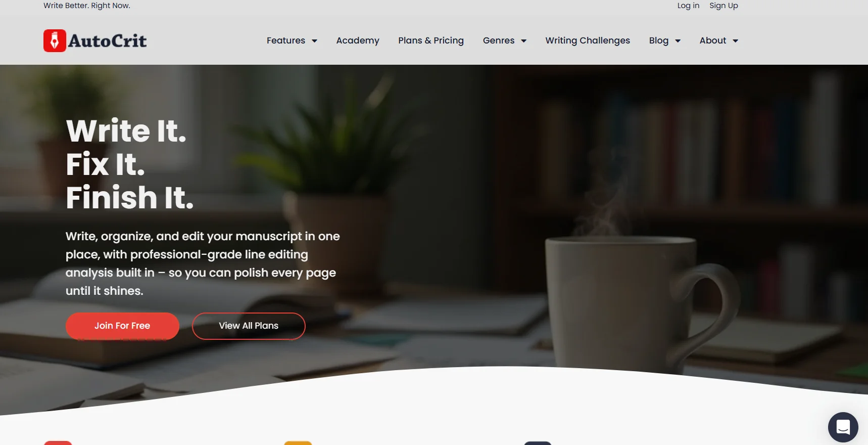Click the Write It. Fix It. Finish It. headline
The image size is (868, 445).
(x=130, y=164)
